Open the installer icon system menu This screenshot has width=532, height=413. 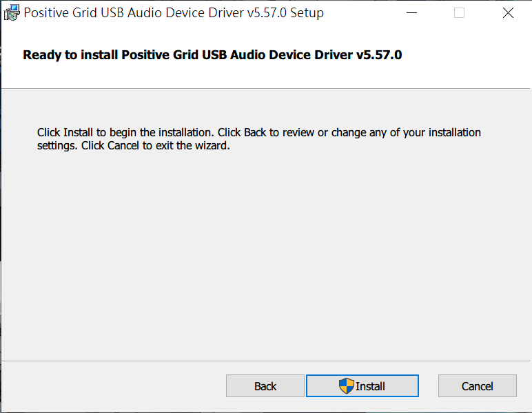pyautogui.click(x=12, y=13)
